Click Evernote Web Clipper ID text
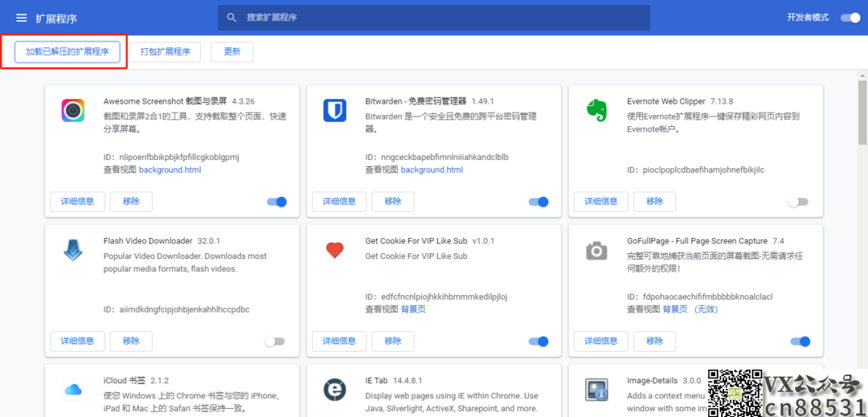Image resolution: width=868 pixels, height=417 pixels. click(696, 170)
